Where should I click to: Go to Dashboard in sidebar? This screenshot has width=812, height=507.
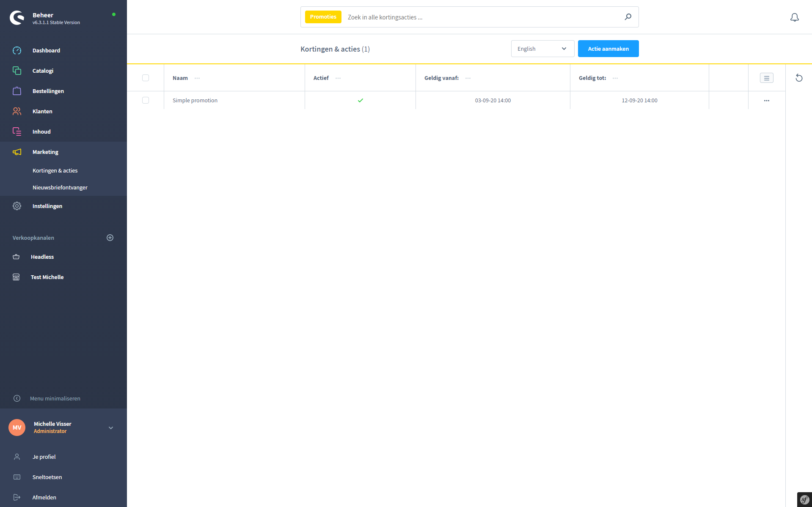point(46,50)
